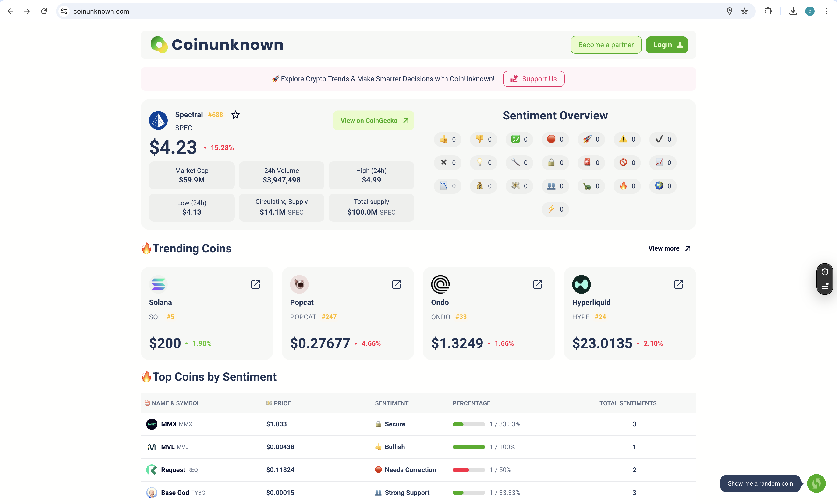Select the red stop sign sentiment
The width and height of the screenshot is (837, 504).
tap(555, 140)
